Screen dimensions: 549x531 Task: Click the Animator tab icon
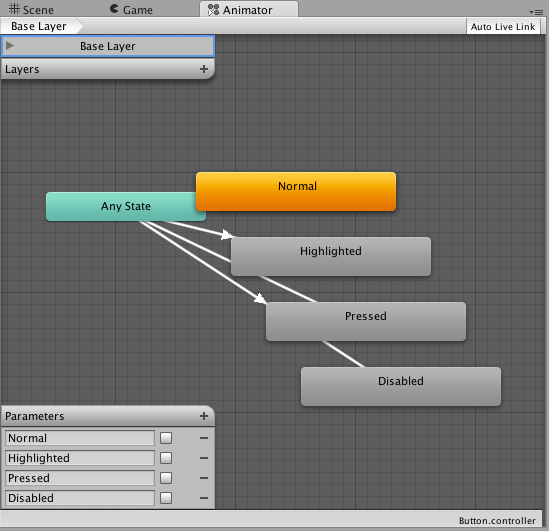tap(213, 10)
